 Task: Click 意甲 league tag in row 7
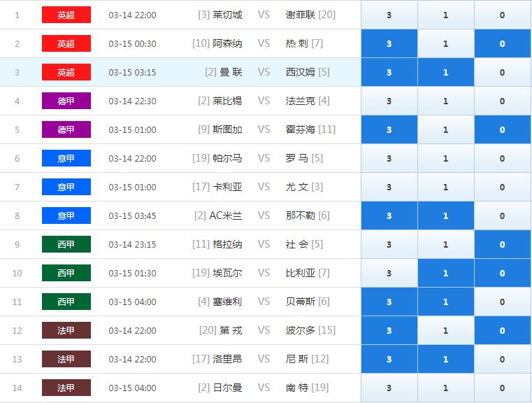[66, 187]
